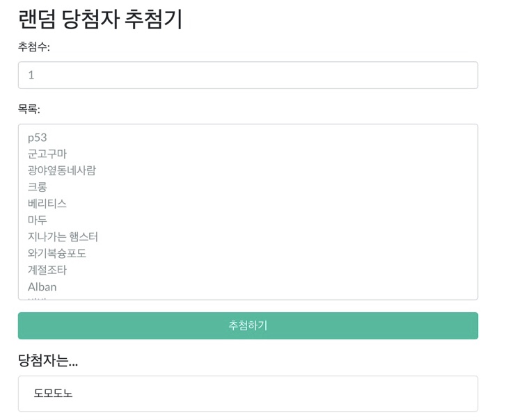Click the 랜덤 당첨자 추첨기 page title
This screenshot has height=420, width=506.
(x=100, y=19)
